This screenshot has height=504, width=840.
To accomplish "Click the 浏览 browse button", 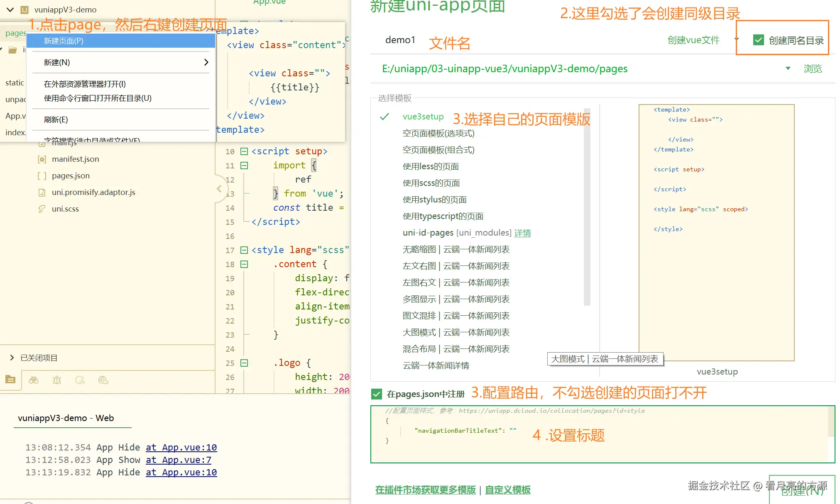I will point(812,69).
